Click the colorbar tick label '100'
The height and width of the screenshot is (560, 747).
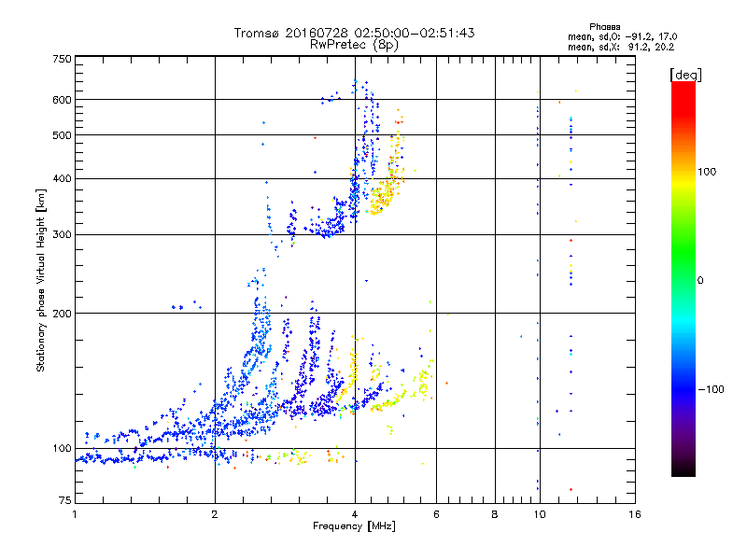707,172
